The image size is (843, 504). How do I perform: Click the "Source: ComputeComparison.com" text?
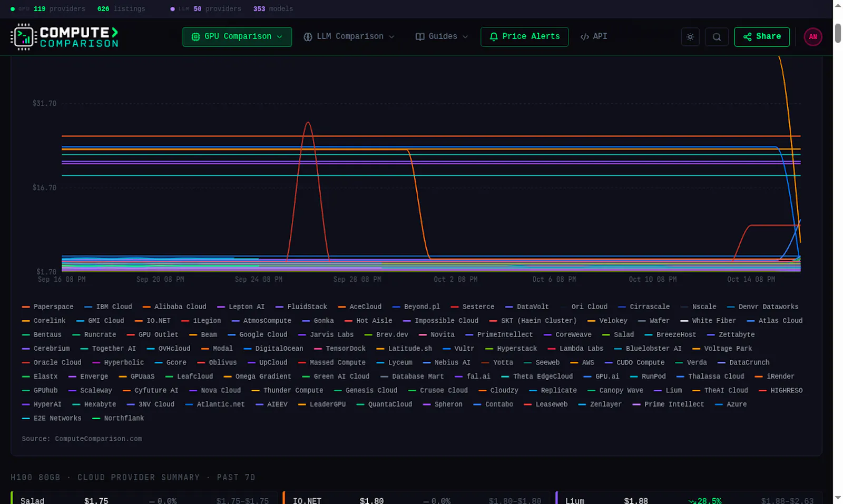82,439
